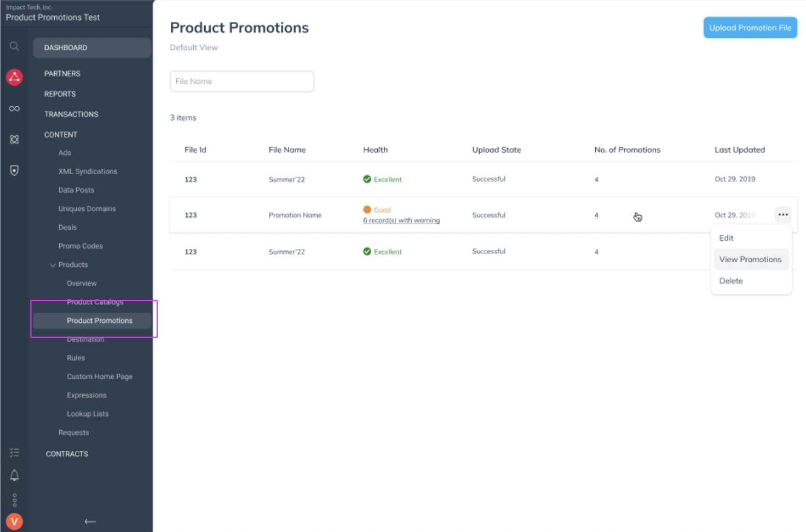Select the infinity icon in the sidebar
This screenshot has height=532, width=806.
pos(14,108)
